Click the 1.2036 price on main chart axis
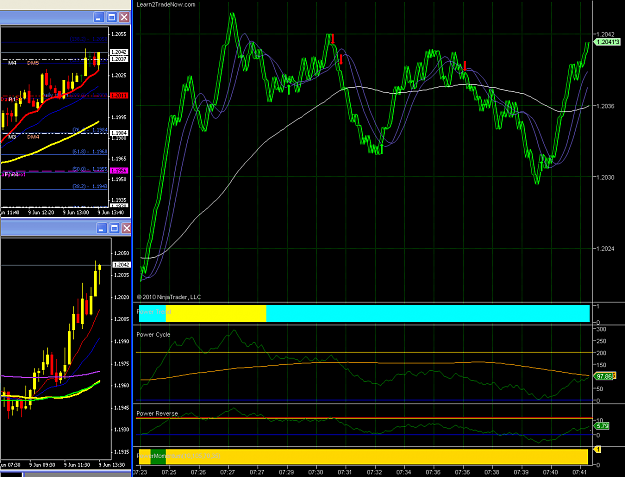 [x=605, y=106]
